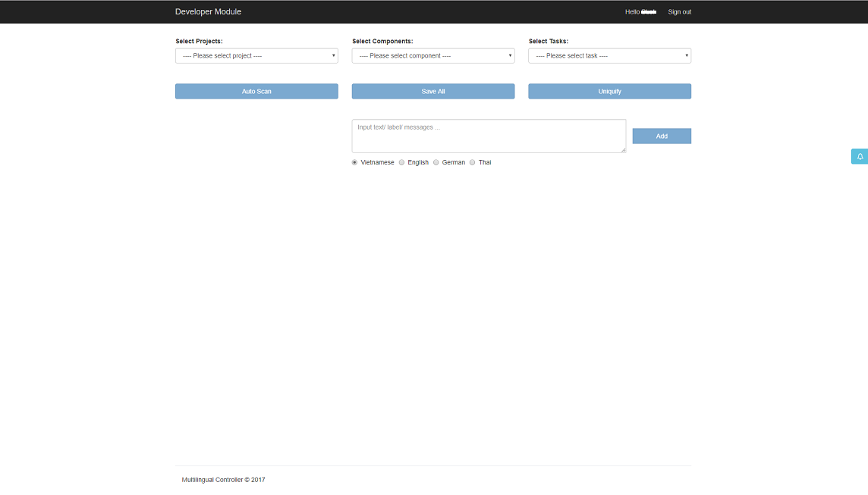
Task: Expand the Select Components dropdown
Action: coord(433,56)
